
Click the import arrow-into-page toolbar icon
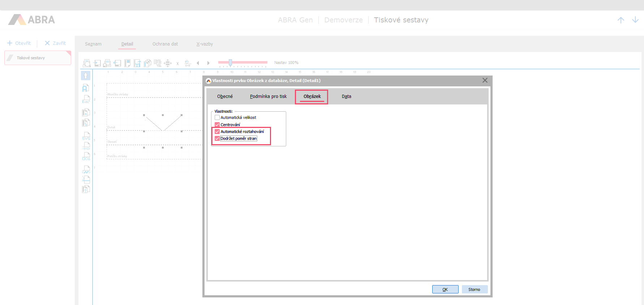point(97,63)
